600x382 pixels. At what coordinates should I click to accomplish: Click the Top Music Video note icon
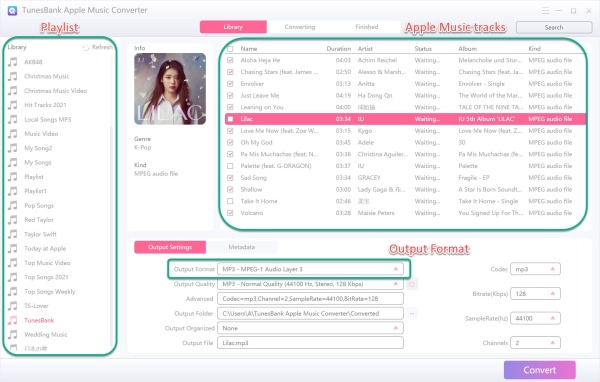[x=13, y=263]
